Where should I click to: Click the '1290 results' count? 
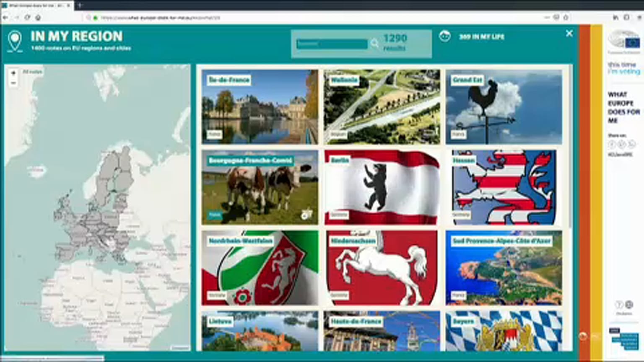tap(395, 42)
